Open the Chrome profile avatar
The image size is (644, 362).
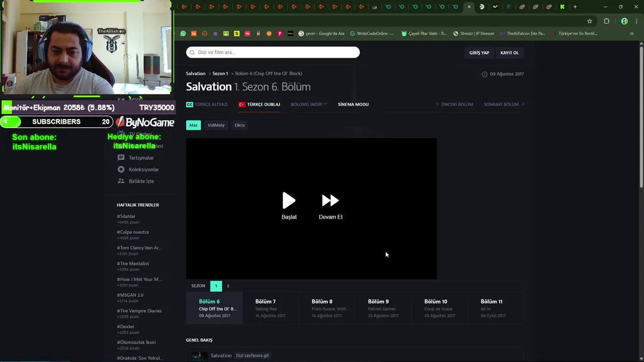click(x=624, y=21)
